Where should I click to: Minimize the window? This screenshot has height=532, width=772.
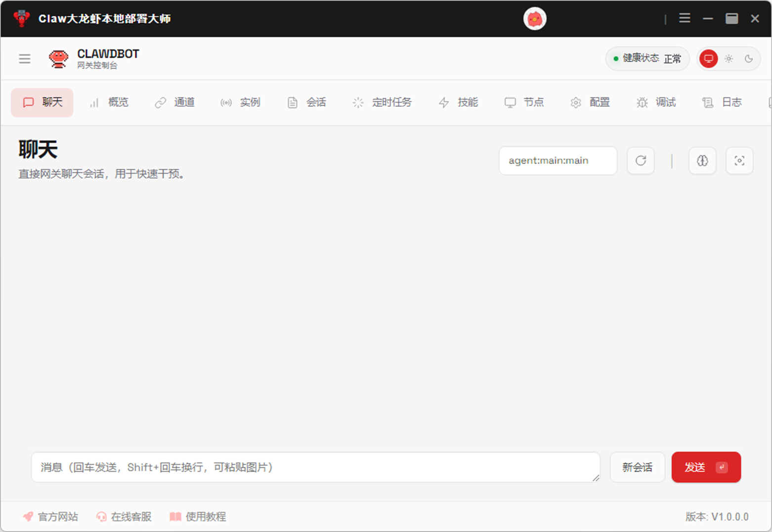click(x=708, y=18)
